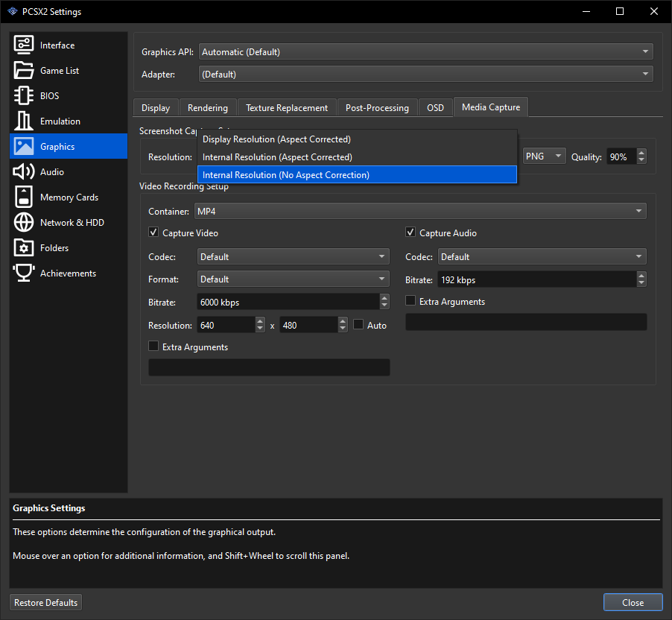This screenshot has width=672, height=620.
Task: Decrease screenshot Quality with down arrow
Action: pyautogui.click(x=641, y=160)
